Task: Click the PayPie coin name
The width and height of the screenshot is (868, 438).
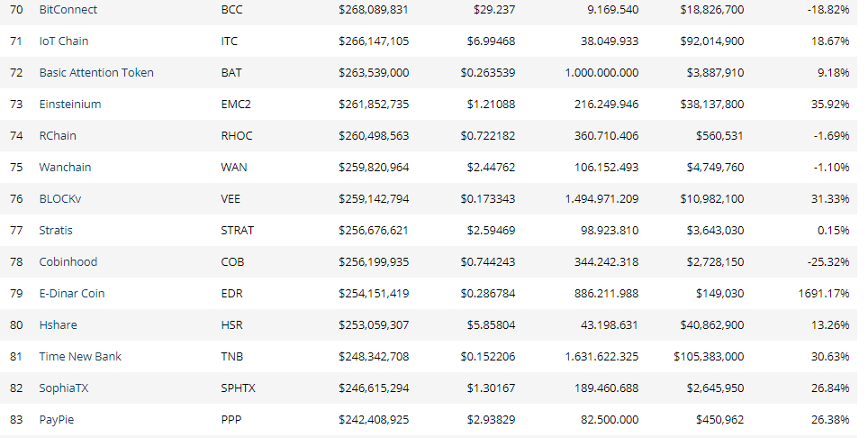Action: pyautogui.click(x=57, y=420)
